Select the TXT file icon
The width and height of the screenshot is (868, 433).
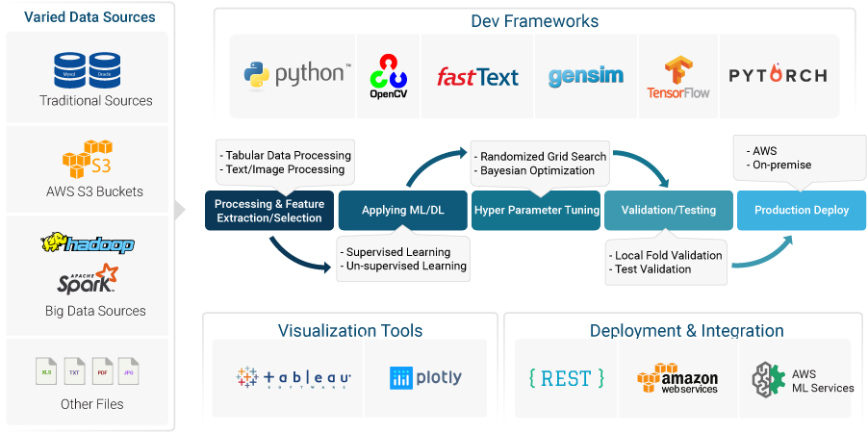pyautogui.click(x=74, y=371)
